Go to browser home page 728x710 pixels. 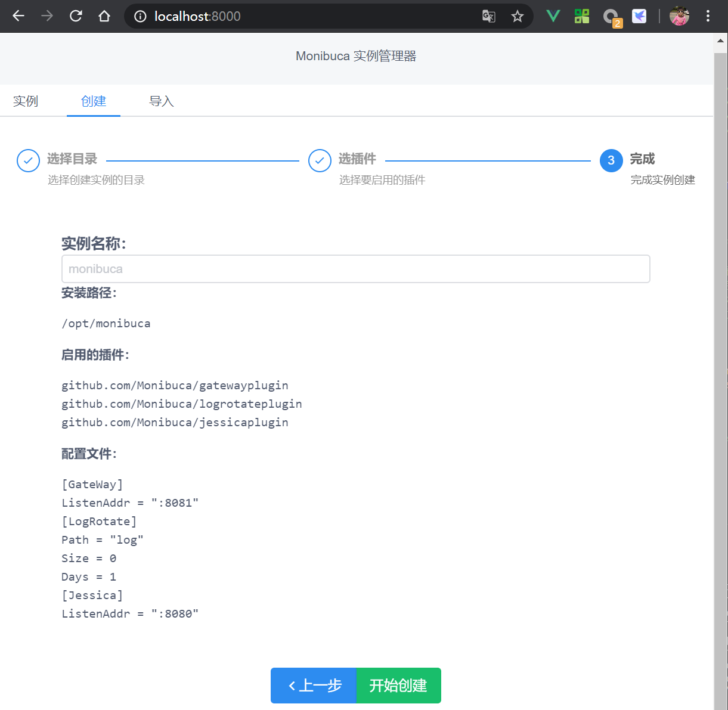click(x=104, y=16)
